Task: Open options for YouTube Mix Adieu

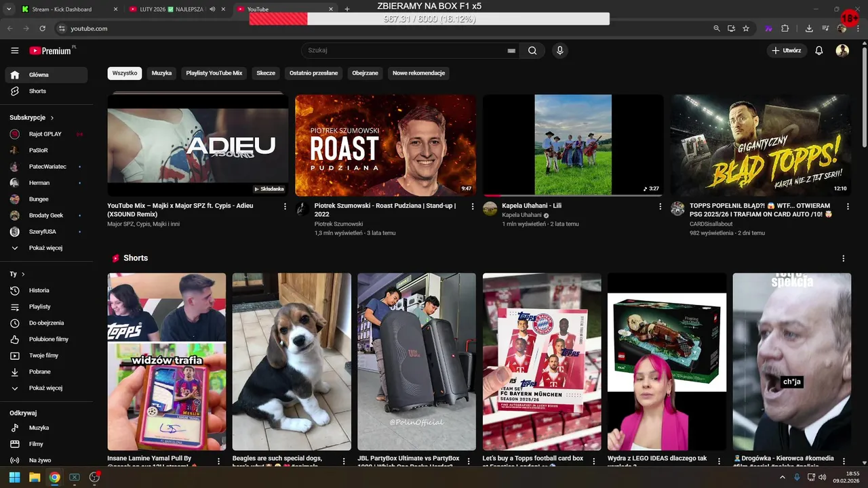Action: click(x=285, y=206)
